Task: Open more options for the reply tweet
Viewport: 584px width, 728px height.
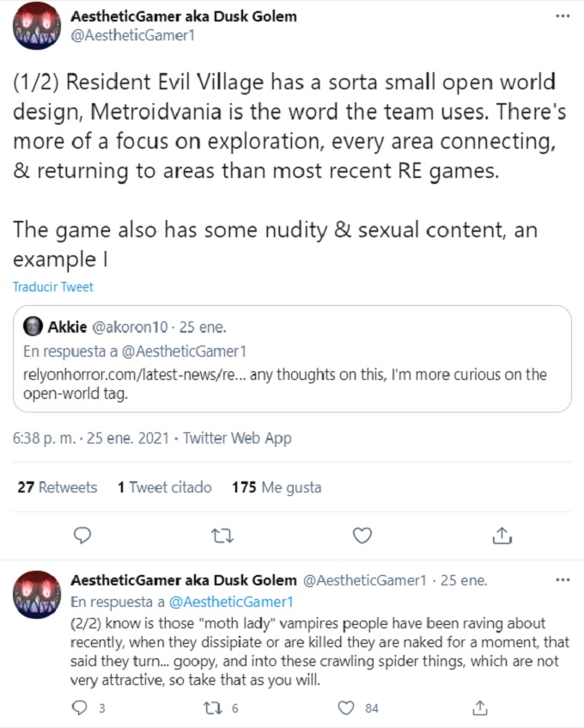Action: [562, 580]
